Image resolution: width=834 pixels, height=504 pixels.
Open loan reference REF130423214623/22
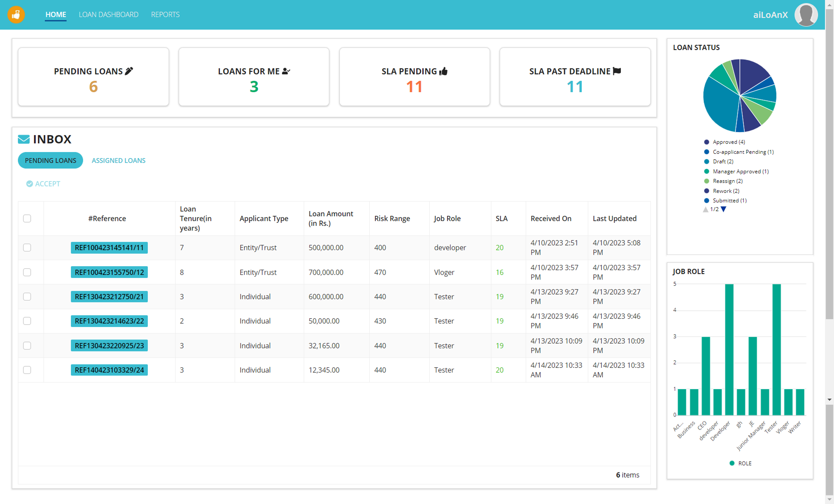point(109,321)
